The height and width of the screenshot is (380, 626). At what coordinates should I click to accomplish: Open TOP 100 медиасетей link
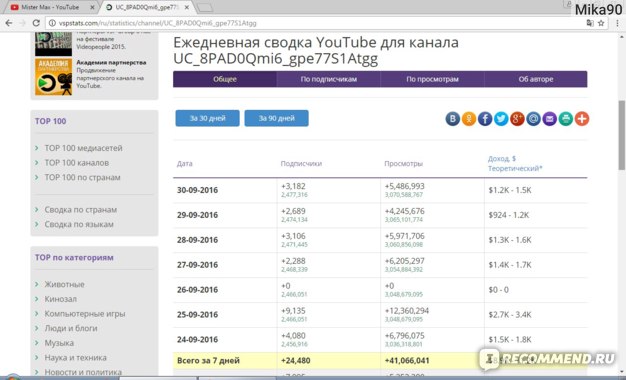point(83,148)
